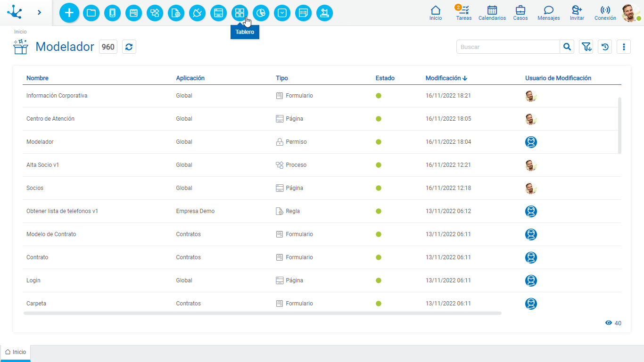Click the plug adapter toolbar icon
This screenshot has width=644, height=362.
point(197,13)
